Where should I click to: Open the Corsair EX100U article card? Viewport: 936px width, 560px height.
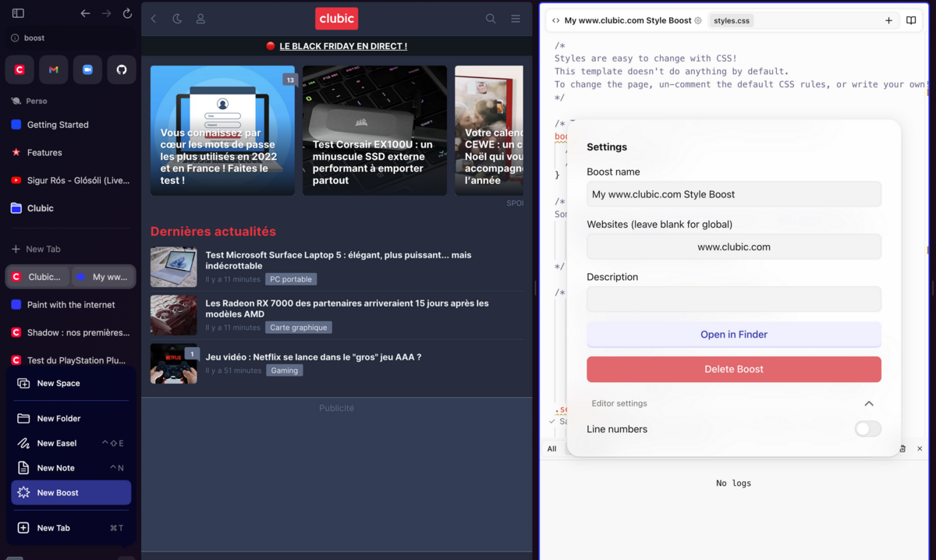[374, 130]
